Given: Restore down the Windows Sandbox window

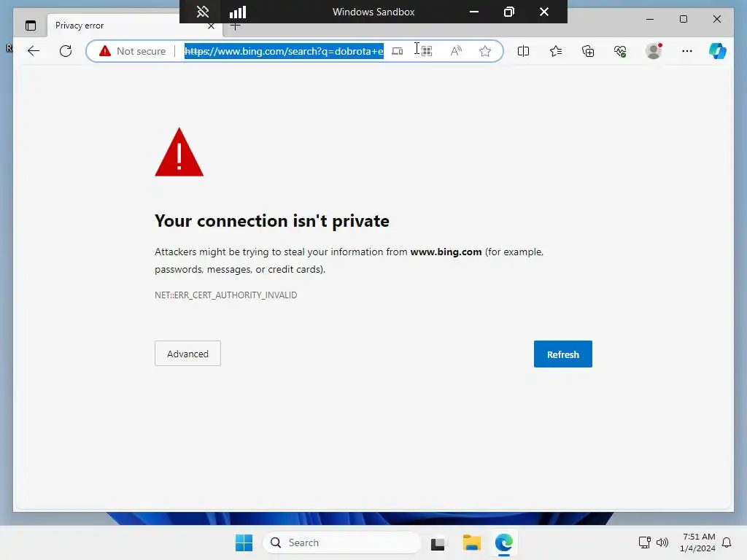Looking at the screenshot, I should click(x=508, y=12).
